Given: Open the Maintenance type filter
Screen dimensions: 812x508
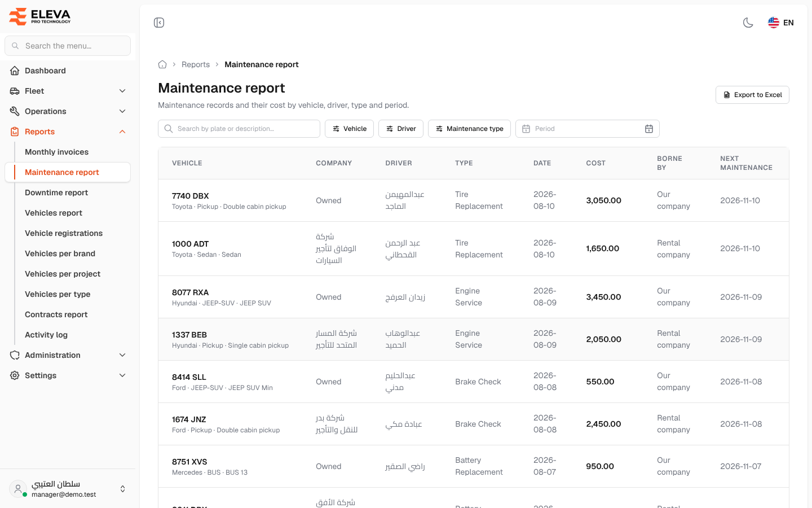Looking at the screenshot, I should [x=469, y=129].
